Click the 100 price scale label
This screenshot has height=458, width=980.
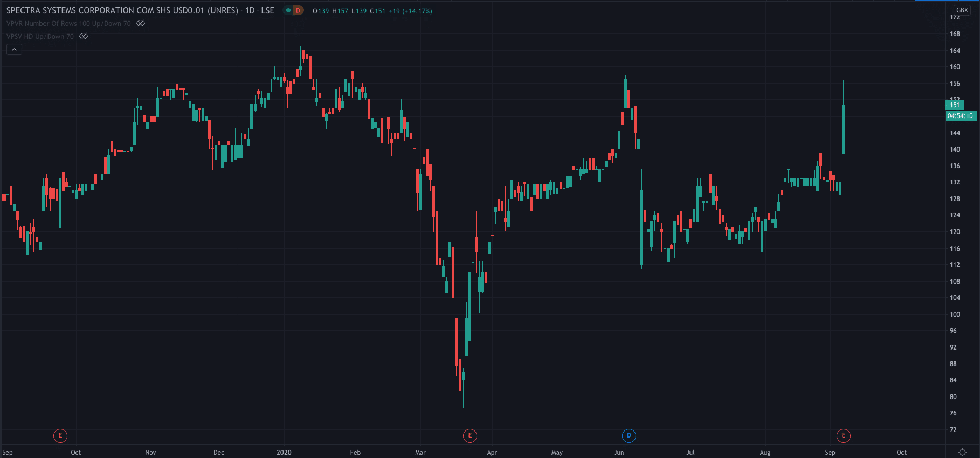[x=955, y=315]
